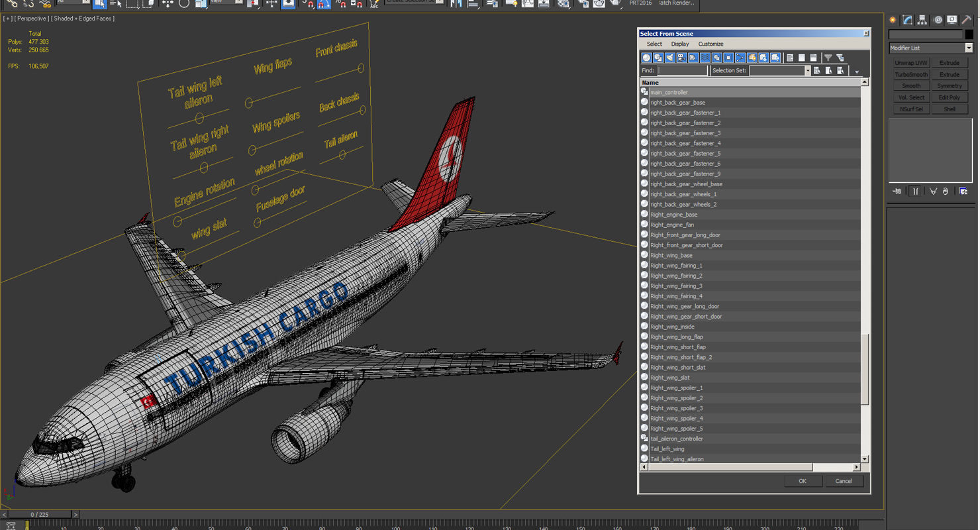
Task: Toggle Display Containers filter icon
Action: [752, 58]
